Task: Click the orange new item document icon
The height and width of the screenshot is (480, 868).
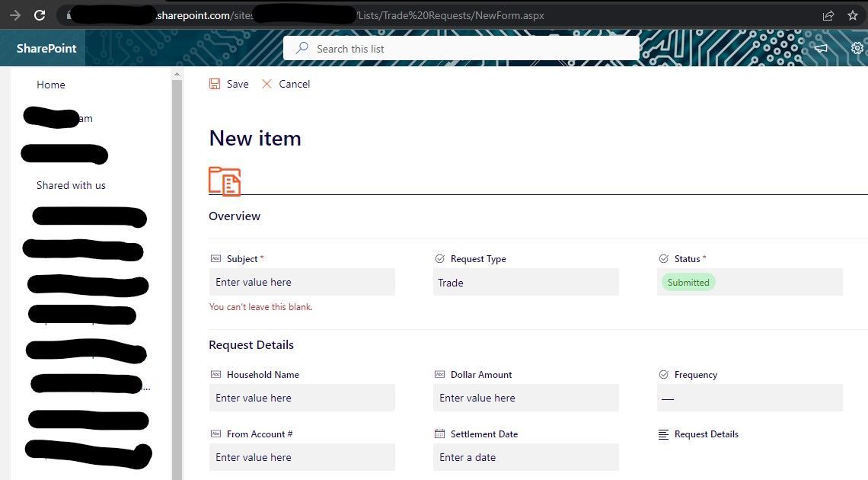Action: click(224, 181)
